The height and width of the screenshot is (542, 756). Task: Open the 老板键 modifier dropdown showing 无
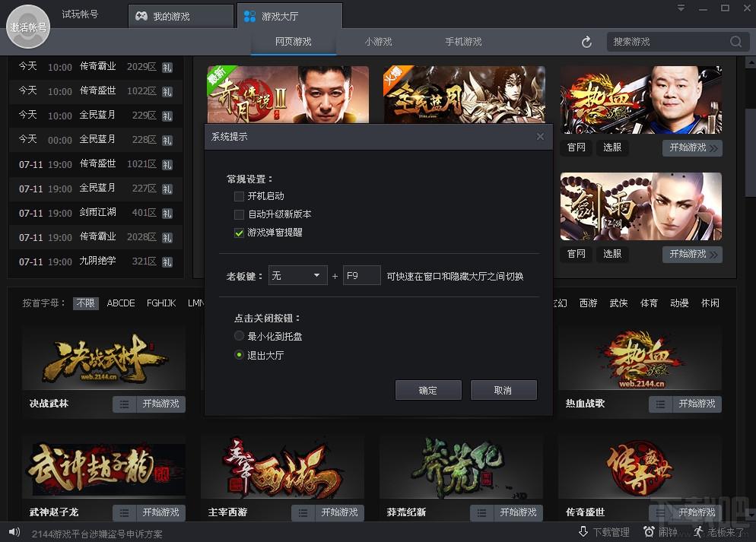tap(298, 276)
